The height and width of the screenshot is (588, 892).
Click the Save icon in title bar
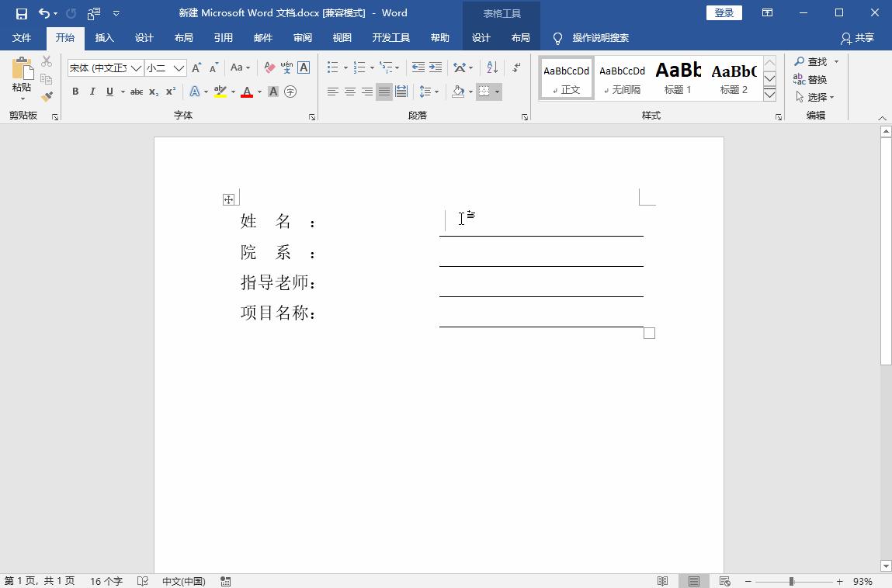click(21, 13)
